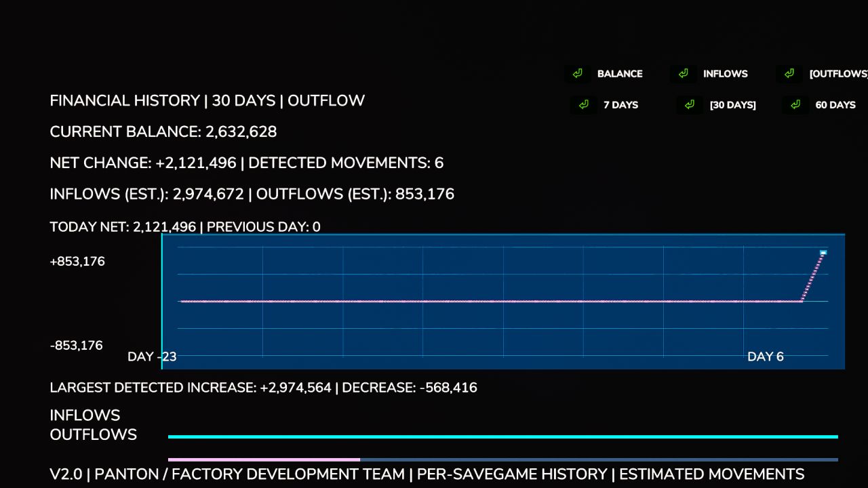Click the TODAY NET: 2,121,496 line
The image size is (868, 488).
point(185,227)
